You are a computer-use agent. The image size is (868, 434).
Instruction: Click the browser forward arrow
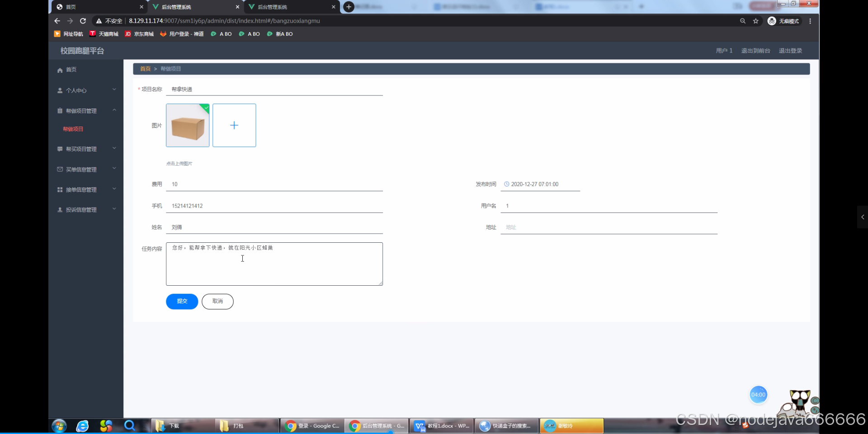coord(70,21)
